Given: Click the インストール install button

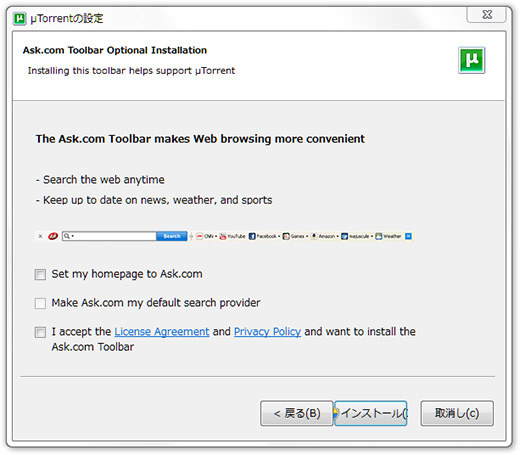Looking at the screenshot, I should click(x=371, y=413).
